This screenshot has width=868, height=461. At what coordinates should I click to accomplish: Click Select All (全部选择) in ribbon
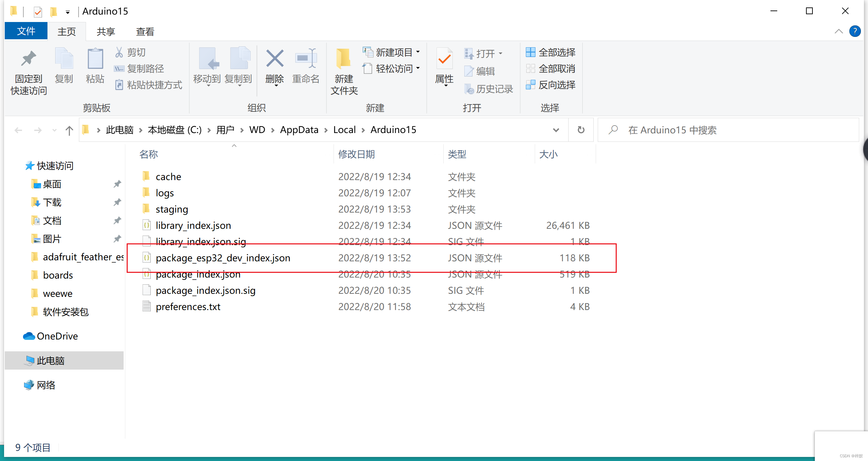pos(551,52)
